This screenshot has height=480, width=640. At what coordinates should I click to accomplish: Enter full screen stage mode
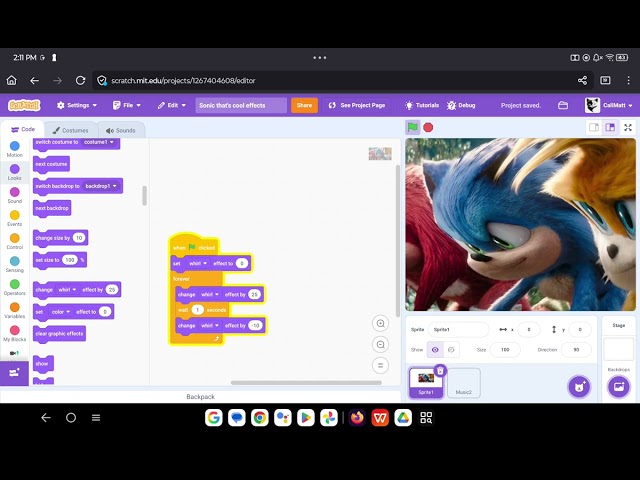coord(628,127)
